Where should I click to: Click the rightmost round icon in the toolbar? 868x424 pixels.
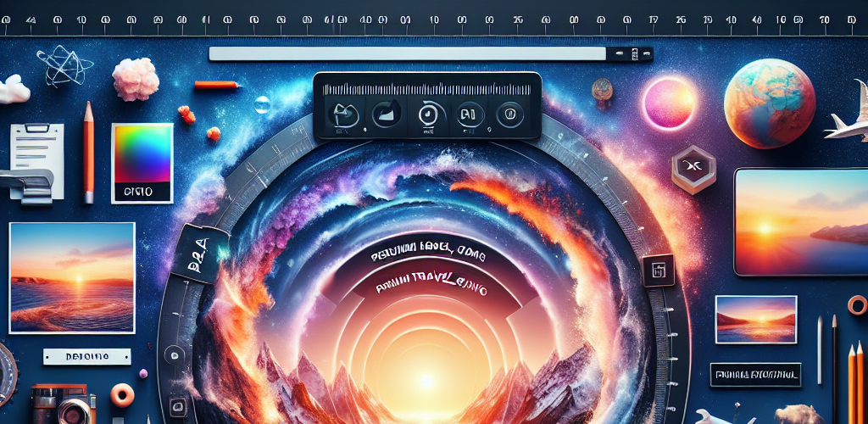click(509, 113)
